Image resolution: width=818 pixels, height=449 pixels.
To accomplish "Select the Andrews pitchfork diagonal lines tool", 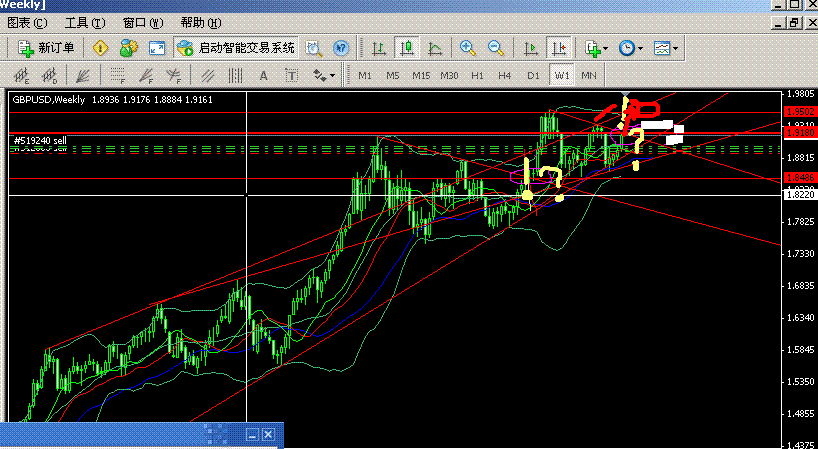I will coord(208,76).
